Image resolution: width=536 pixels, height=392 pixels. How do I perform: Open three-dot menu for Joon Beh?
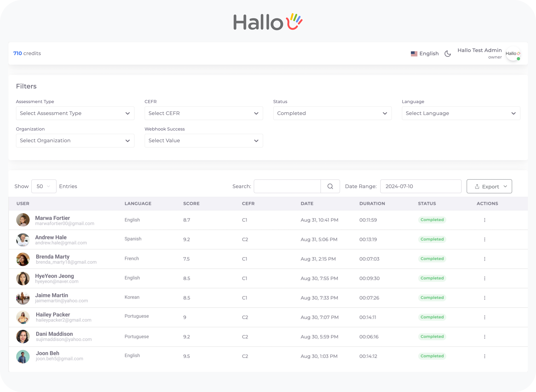point(485,356)
